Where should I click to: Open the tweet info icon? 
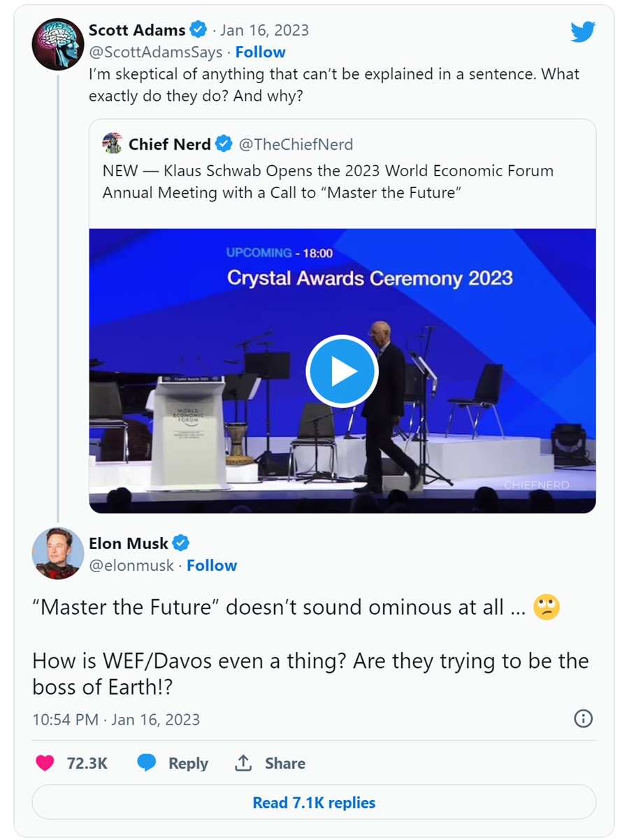click(583, 718)
